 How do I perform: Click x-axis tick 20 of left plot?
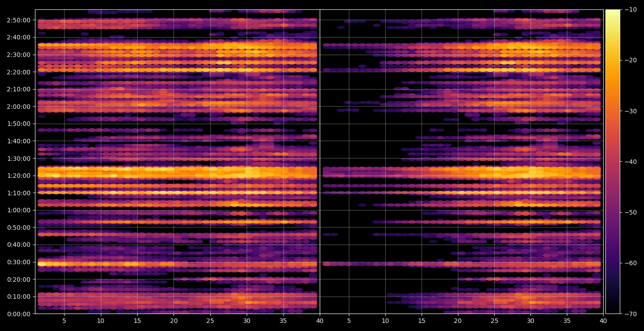[174, 321]
